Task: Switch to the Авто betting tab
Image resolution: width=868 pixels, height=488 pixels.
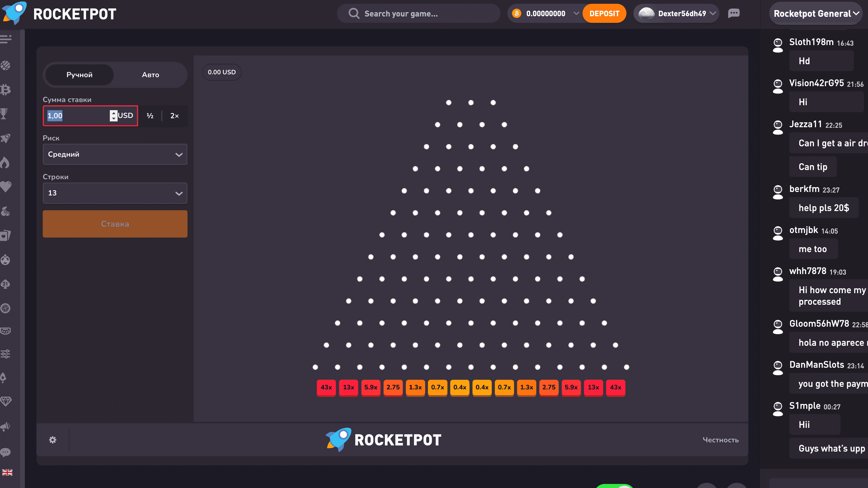Action: tap(150, 75)
